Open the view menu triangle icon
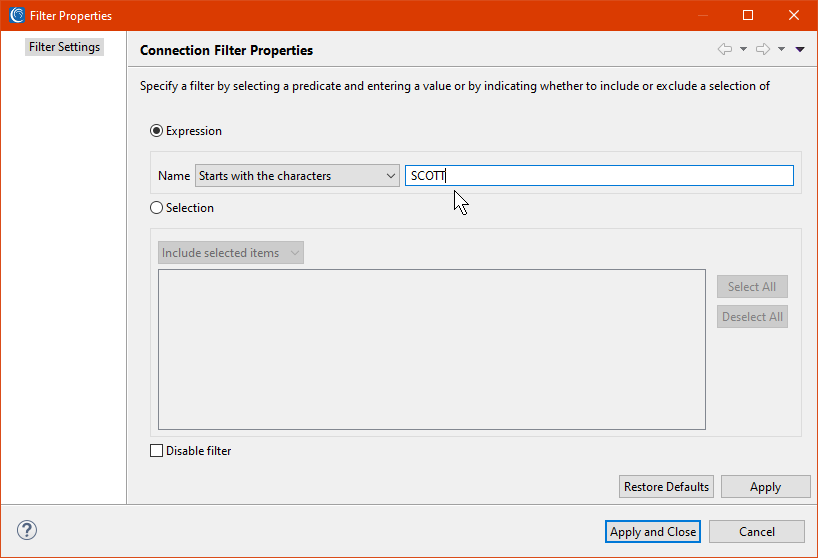This screenshot has width=818, height=558. (x=800, y=50)
